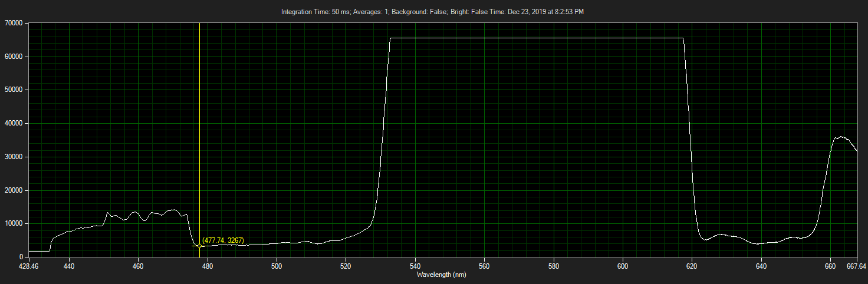
Task: Click x-axis tick label 660
Action: point(831,266)
